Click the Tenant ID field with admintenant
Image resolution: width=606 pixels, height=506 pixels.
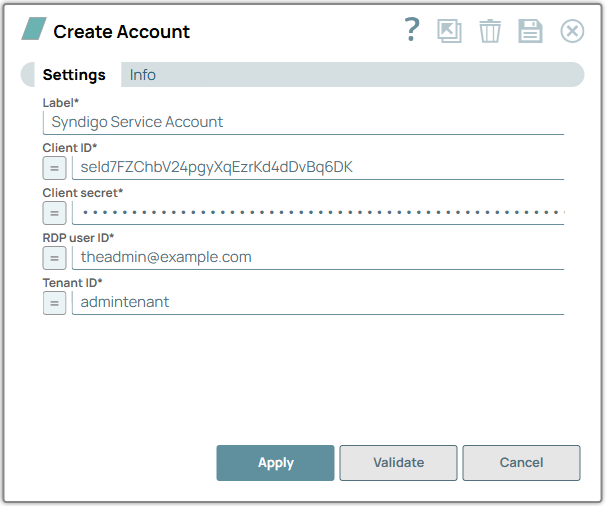tap(318, 302)
